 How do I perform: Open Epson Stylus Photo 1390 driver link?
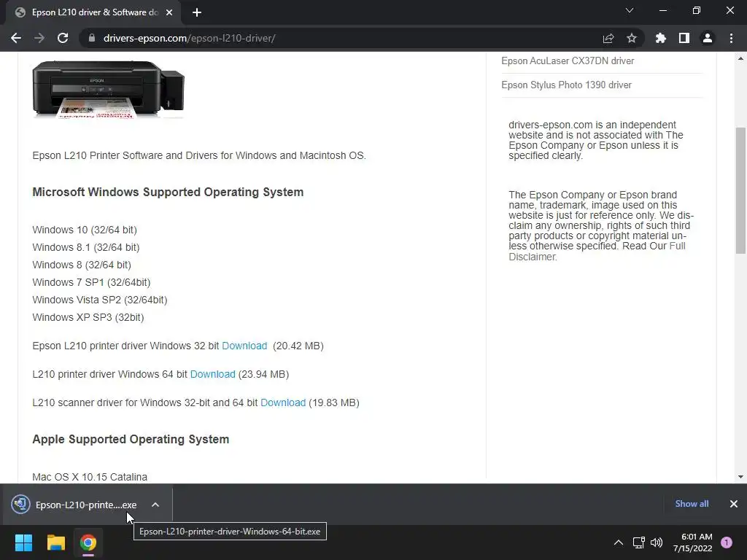click(566, 85)
